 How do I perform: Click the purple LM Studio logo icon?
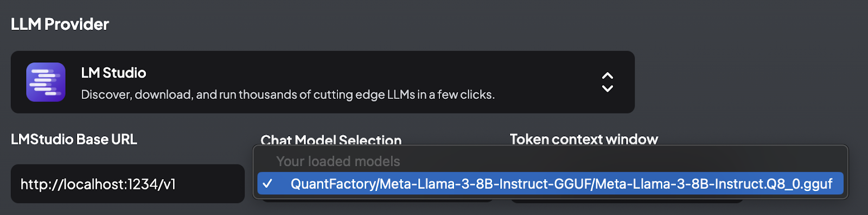[46, 82]
